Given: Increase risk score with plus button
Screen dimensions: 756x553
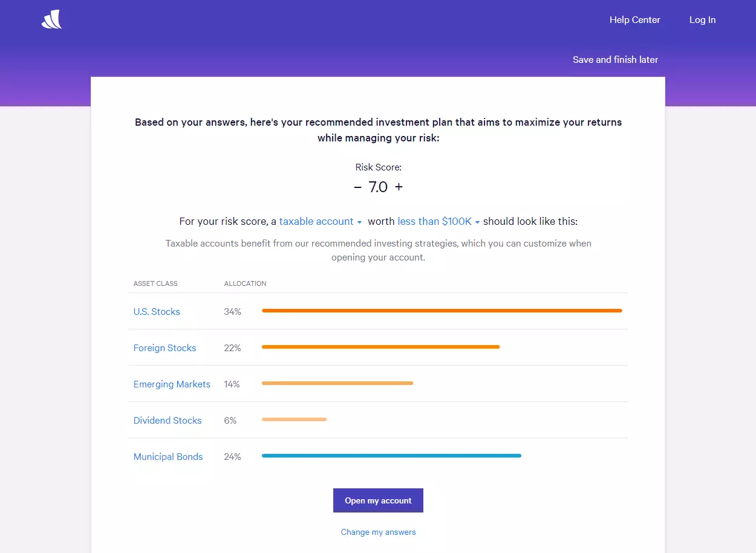Looking at the screenshot, I should point(399,187).
